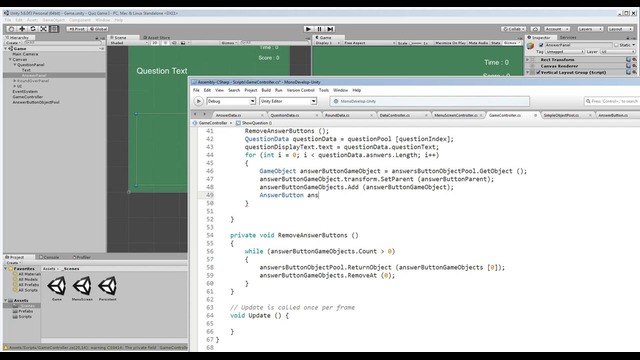Select the Scripts folder in Project

(22, 316)
